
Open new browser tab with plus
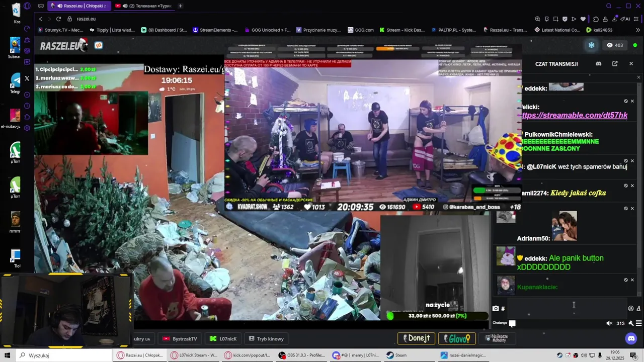click(x=180, y=6)
